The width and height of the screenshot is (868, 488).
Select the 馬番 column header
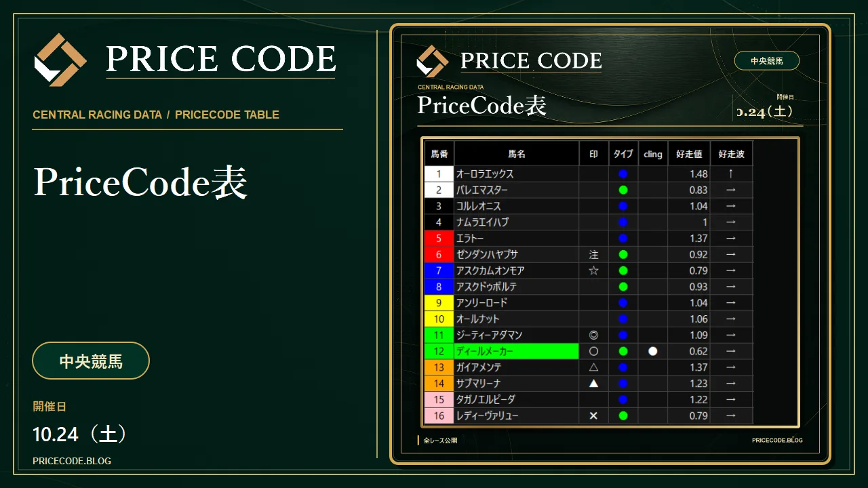[439, 154]
